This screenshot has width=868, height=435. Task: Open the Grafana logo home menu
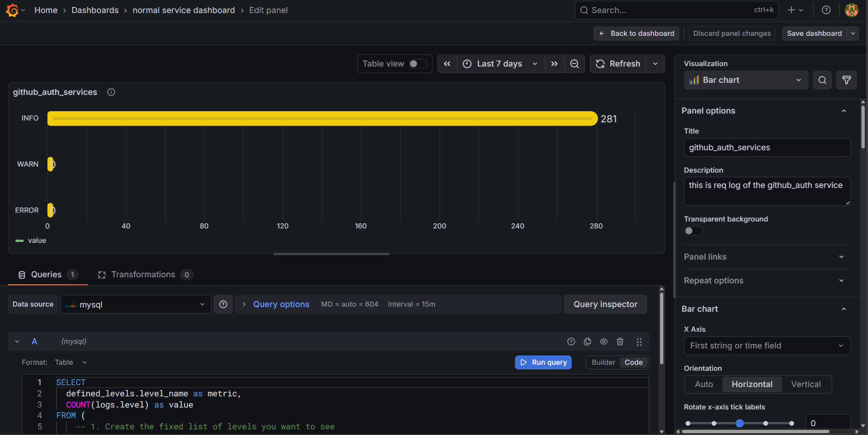pyautogui.click(x=13, y=10)
